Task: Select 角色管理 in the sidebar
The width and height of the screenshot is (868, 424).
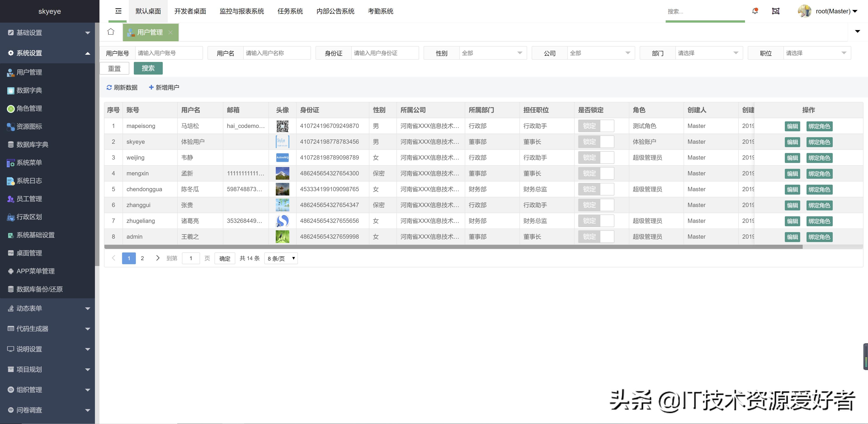Action: pyautogui.click(x=29, y=108)
